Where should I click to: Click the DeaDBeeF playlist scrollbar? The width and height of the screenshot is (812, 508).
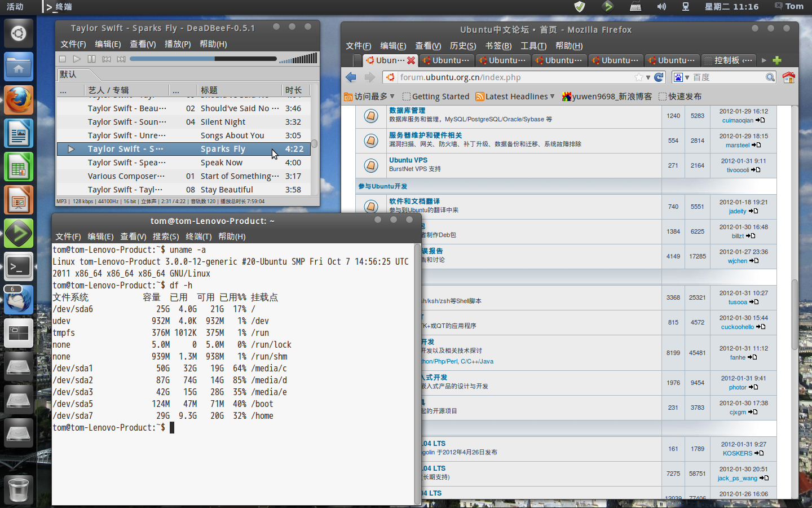point(314,144)
